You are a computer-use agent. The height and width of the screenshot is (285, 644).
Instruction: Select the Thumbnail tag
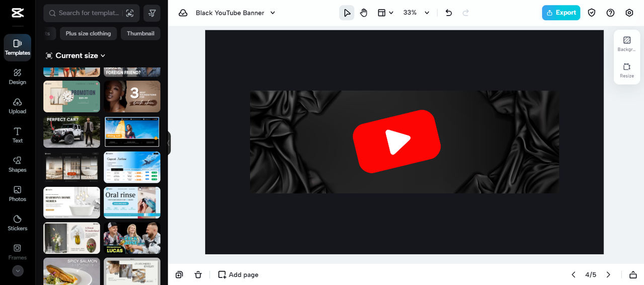click(140, 33)
